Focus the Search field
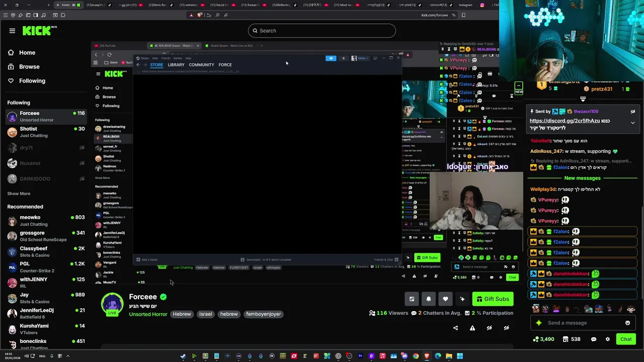 pyautogui.click(x=322, y=31)
